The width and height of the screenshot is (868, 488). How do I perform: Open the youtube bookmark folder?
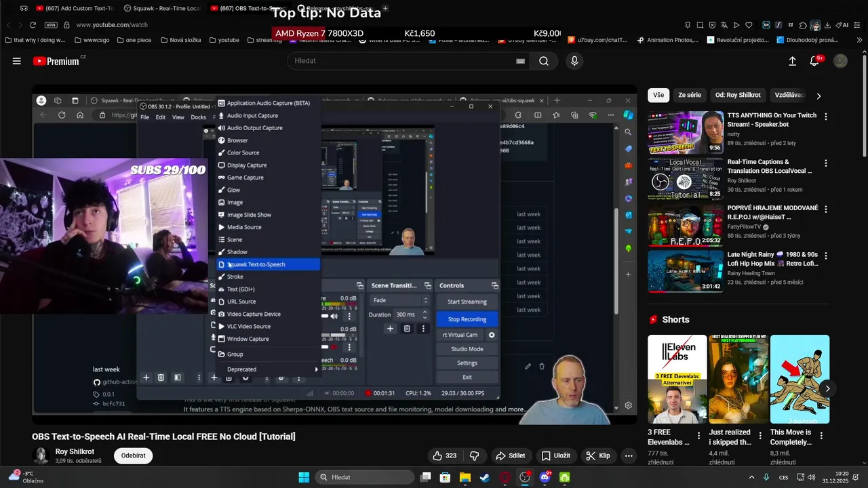224,40
